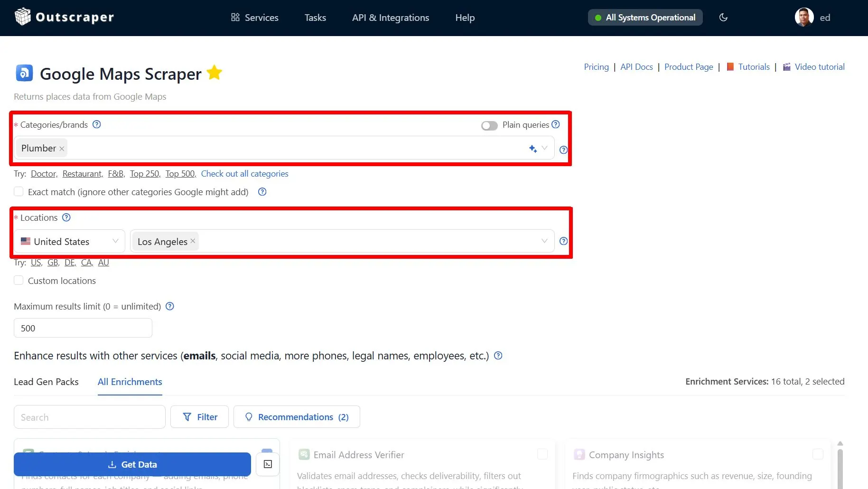Check the Custom locations checkbox
868x489 pixels.
[19, 281]
